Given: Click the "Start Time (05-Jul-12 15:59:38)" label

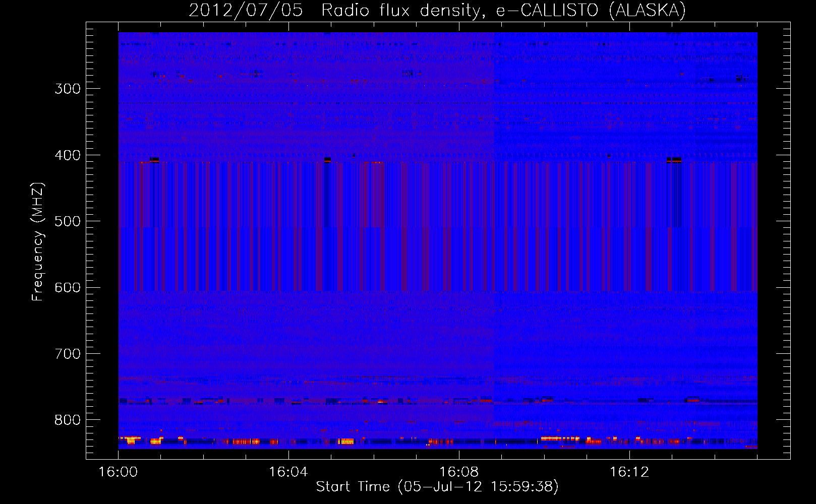Looking at the screenshot, I should click(x=437, y=487).
